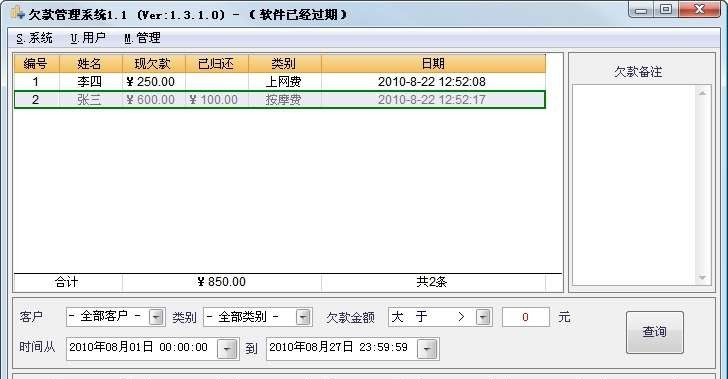This screenshot has height=379, width=728.
Task: Close the 欠款管理系统 window
Action: [699, 10]
